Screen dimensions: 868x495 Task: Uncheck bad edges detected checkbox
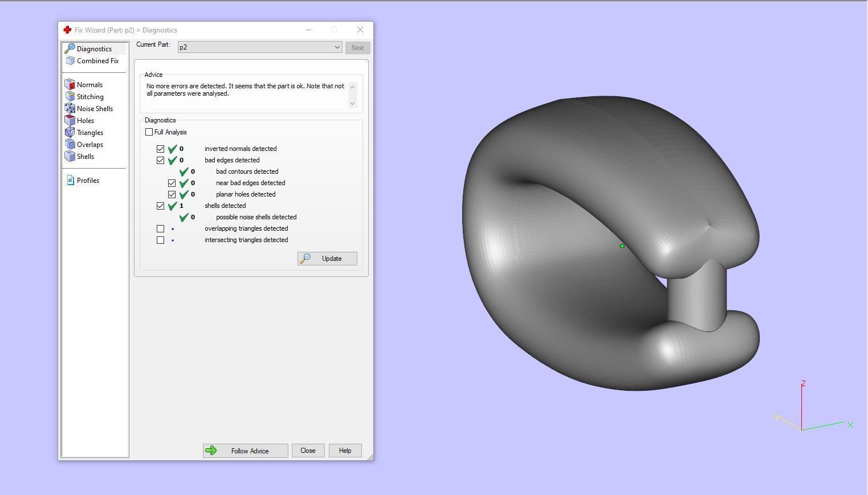click(x=161, y=160)
